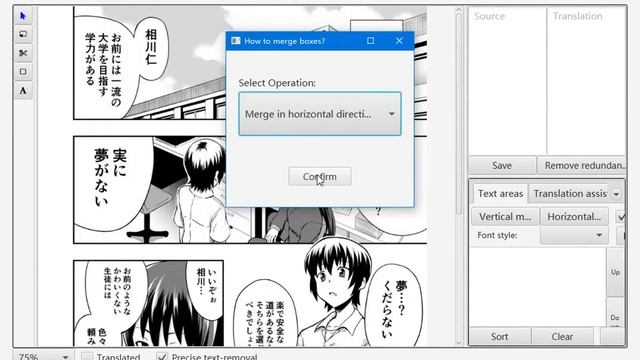Click the Remove redundant button
The image size is (640, 360).
pos(582,165)
